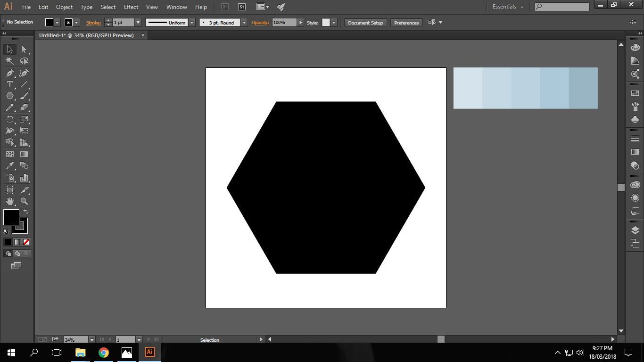This screenshot has height=362, width=644.
Task: Set paint type to Color
Action: [8, 242]
